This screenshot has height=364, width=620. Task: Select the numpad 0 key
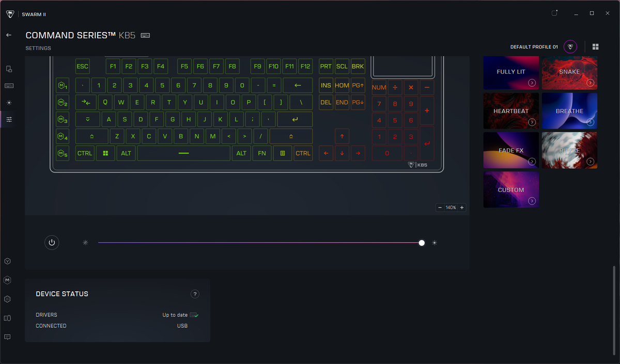point(387,153)
